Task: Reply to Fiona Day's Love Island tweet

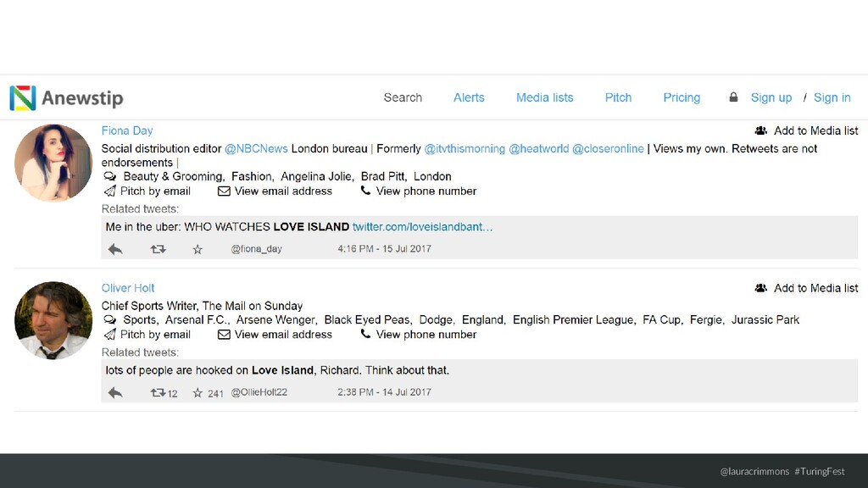Action: [115, 250]
